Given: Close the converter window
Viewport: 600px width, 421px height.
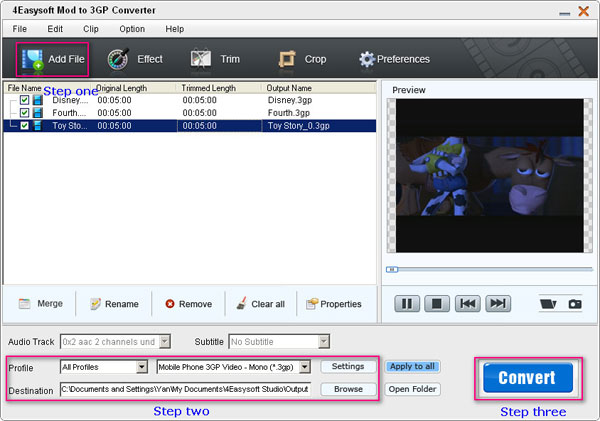Looking at the screenshot, I should 584,11.
